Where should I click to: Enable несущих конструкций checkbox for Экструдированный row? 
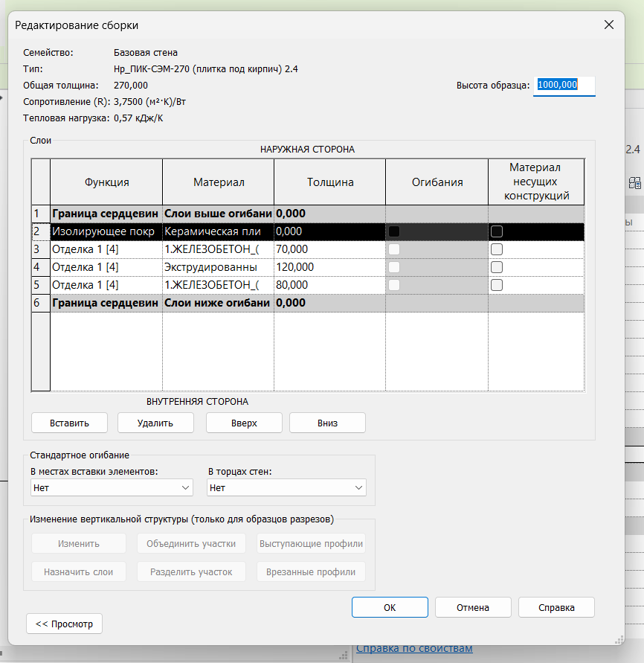497,267
